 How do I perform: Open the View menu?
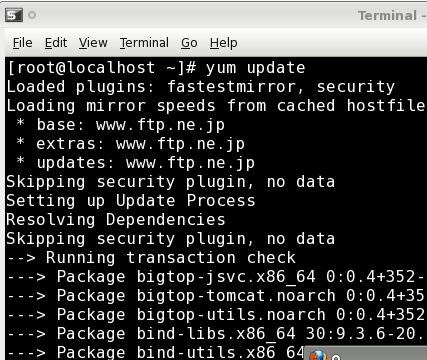pyautogui.click(x=93, y=43)
